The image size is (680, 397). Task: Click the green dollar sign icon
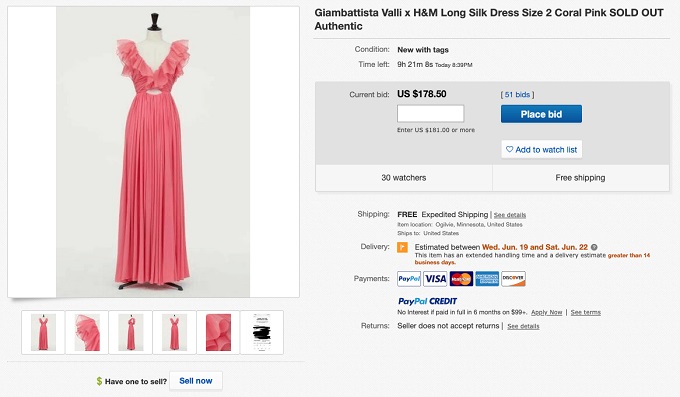click(x=99, y=381)
